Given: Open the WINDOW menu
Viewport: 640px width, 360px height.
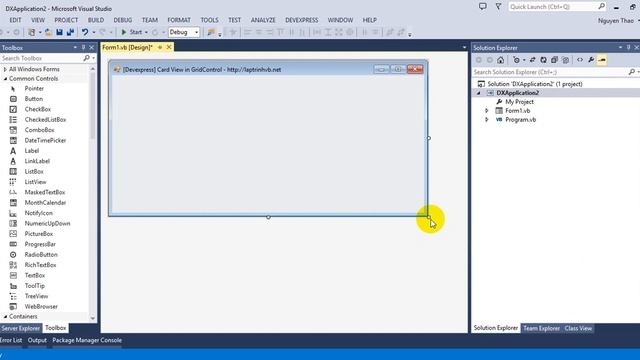Looking at the screenshot, I should click(x=340, y=20).
